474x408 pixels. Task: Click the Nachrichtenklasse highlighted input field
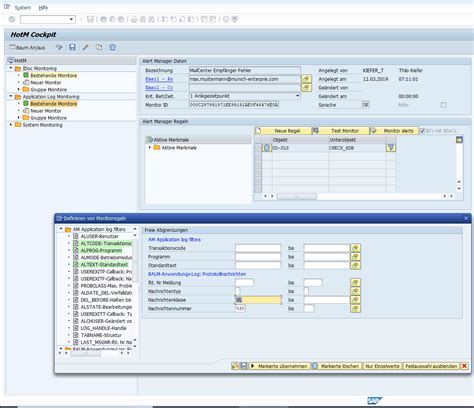(x=258, y=300)
